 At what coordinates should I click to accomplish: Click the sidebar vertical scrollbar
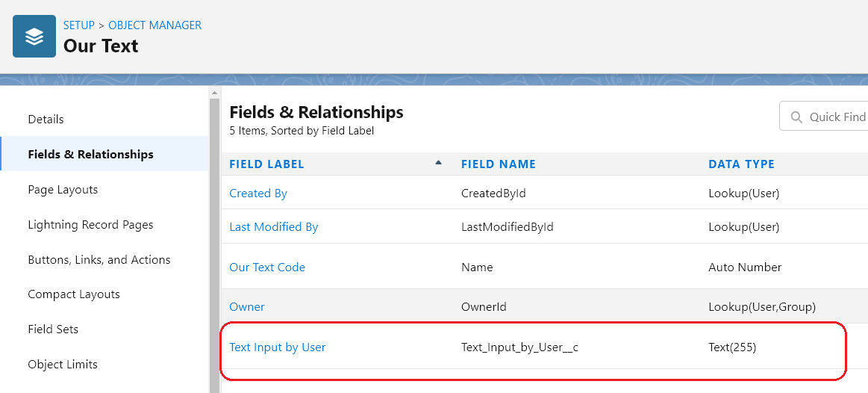pos(214,244)
